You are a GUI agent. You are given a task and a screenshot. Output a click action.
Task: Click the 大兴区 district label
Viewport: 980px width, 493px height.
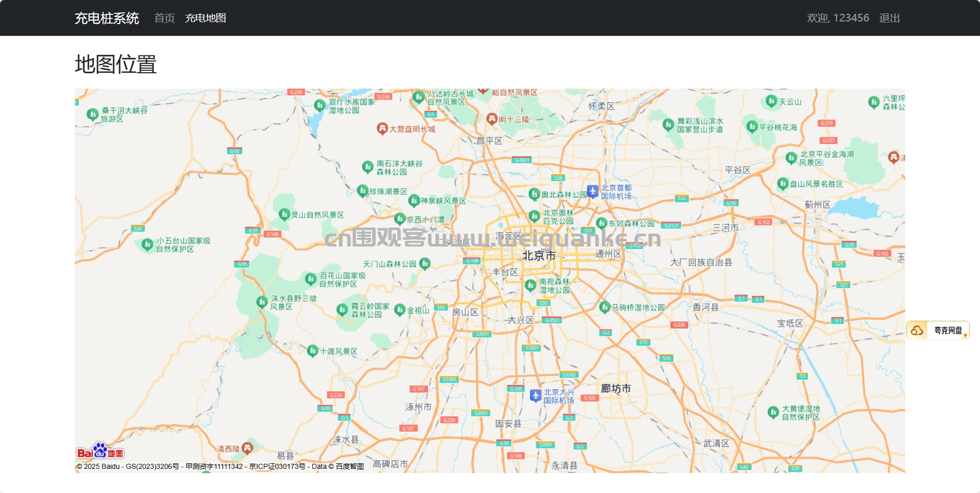tap(520, 320)
